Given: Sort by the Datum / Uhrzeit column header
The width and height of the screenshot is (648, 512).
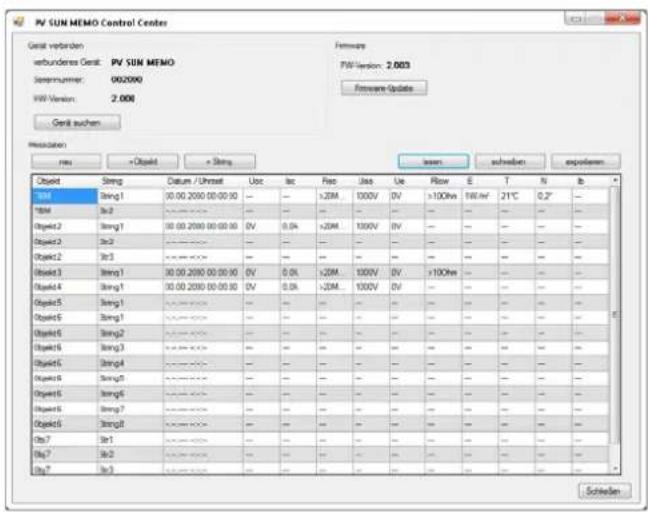Looking at the screenshot, I should click(x=203, y=181).
